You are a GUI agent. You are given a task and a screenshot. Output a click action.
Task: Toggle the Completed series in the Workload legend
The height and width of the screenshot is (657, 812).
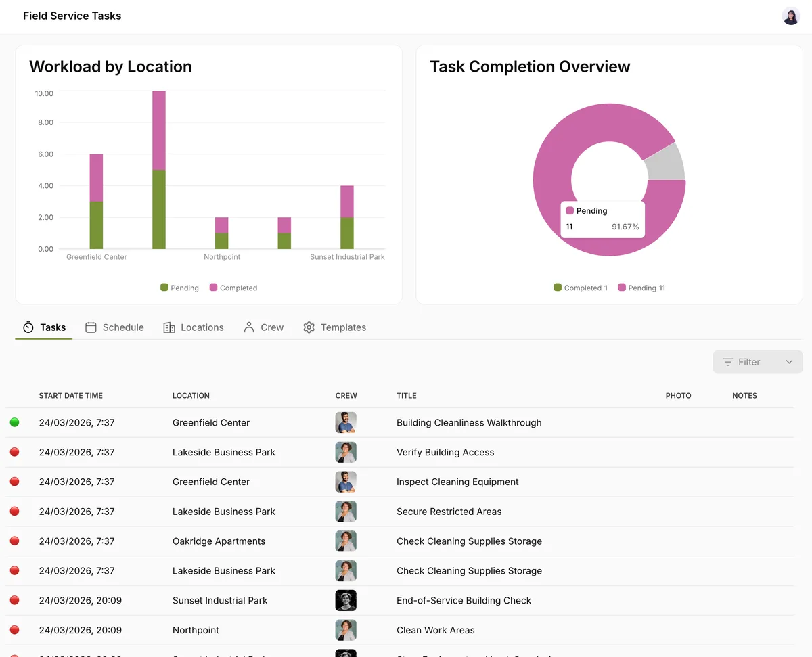point(233,288)
